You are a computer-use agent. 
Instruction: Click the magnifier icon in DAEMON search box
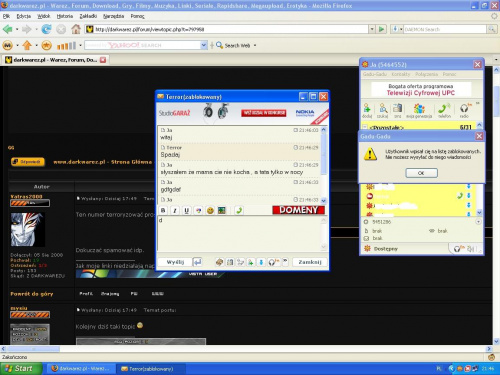click(491, 29)
